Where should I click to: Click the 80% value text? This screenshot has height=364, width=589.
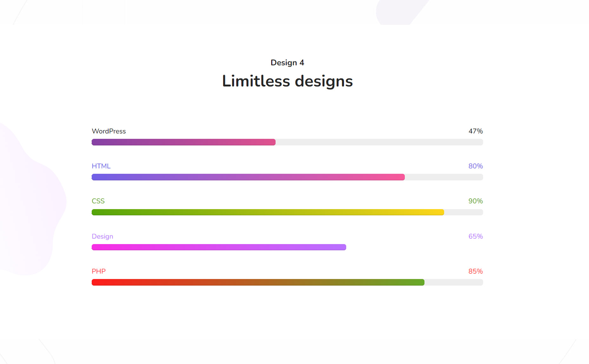tap(476, 166)
